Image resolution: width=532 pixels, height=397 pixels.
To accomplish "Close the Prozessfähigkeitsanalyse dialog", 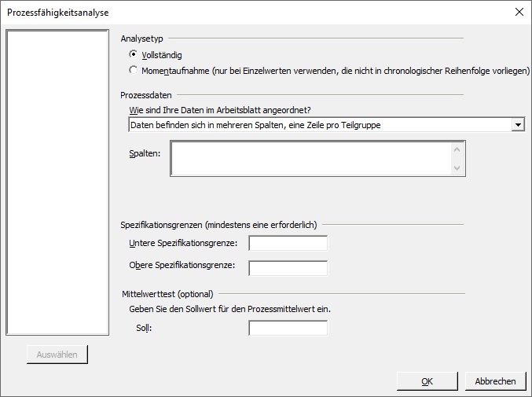I will click(519, 13).
